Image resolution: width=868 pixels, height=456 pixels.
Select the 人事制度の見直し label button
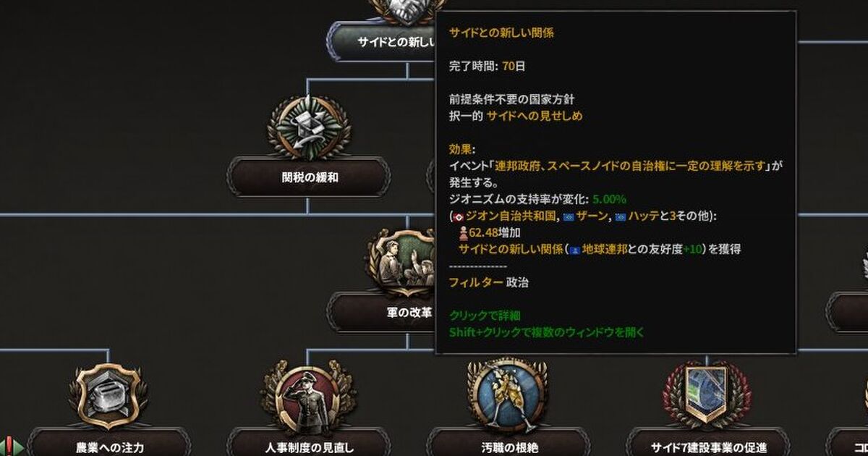click(309, 445)
